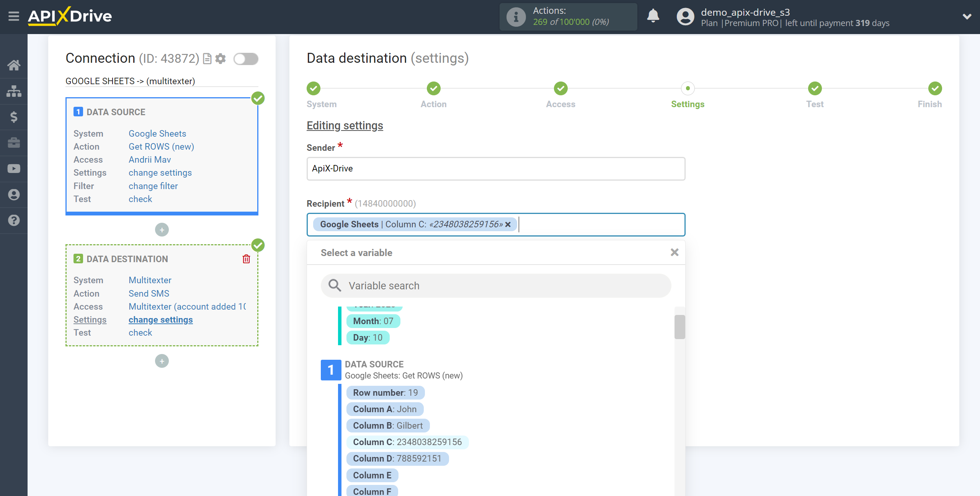Open the Home sidebar icon
980x496 pixels.
[x=14, y=65]
